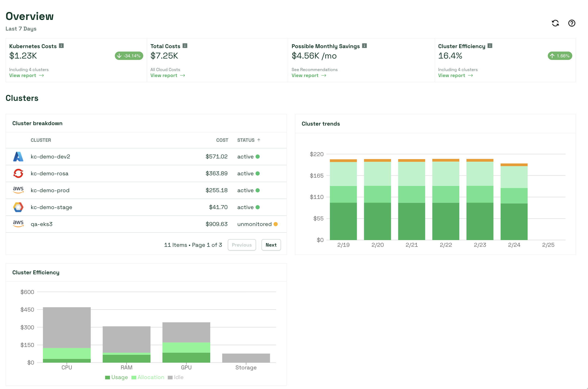This screenshot has width=588, height=389.
Task: Toggle Idle series in efficiency legend
Action: pyautogui.click(x=176, y=377)
